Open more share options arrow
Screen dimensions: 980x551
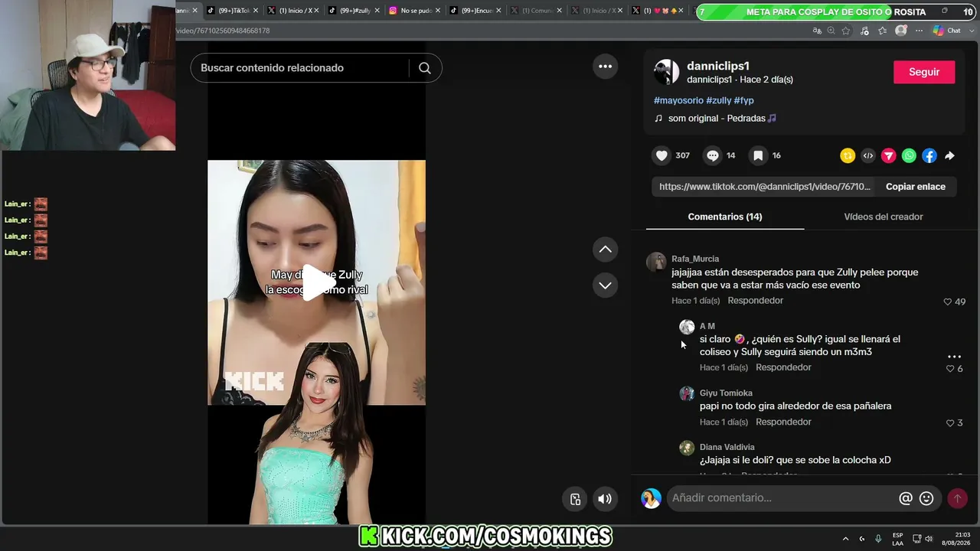point(949,155)
